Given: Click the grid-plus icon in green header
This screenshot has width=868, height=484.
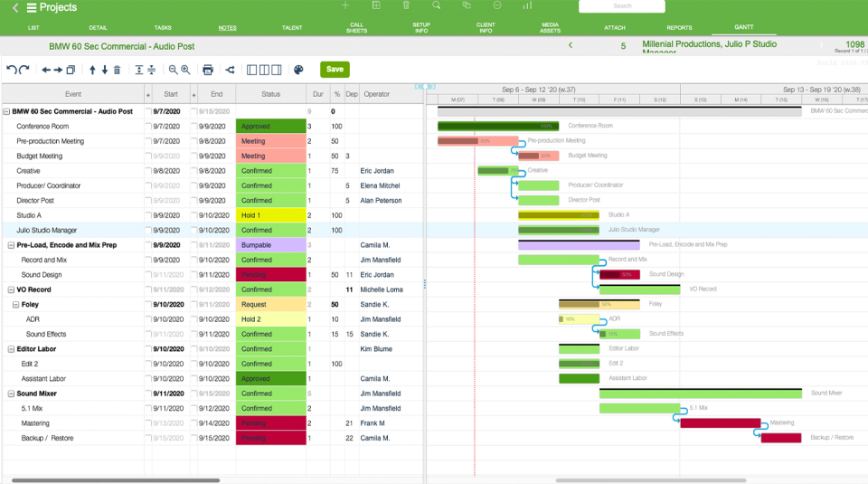Looking at the screenshot, I should coord(376,5).
